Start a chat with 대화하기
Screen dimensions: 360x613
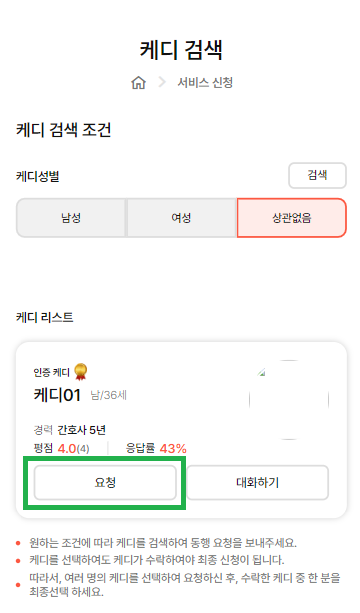(x=258, y=482)
